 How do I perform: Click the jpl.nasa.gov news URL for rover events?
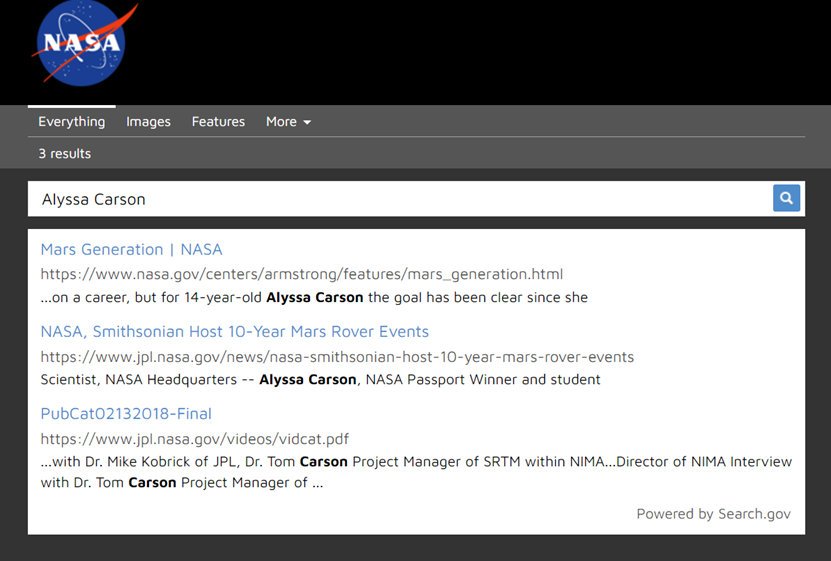[337, 357]
